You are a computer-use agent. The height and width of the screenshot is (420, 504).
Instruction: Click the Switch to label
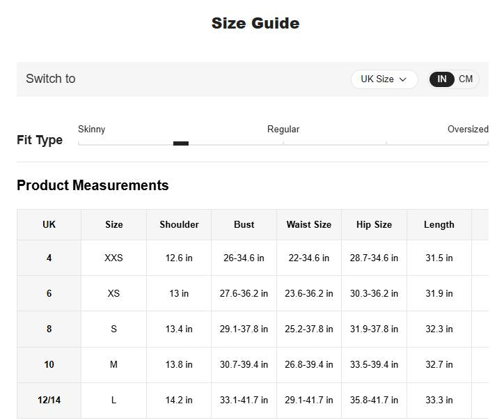coord(50,79)
